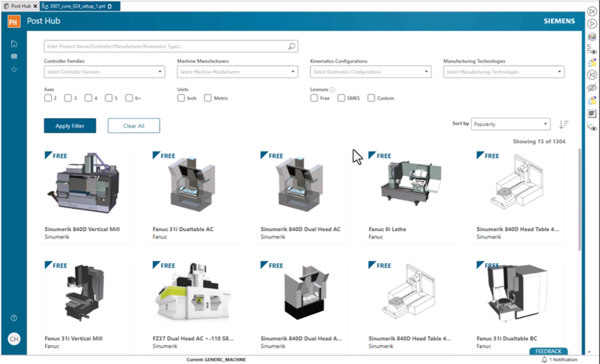
Task: Check the 2 axes checkbox
Action: pos(48,98)
